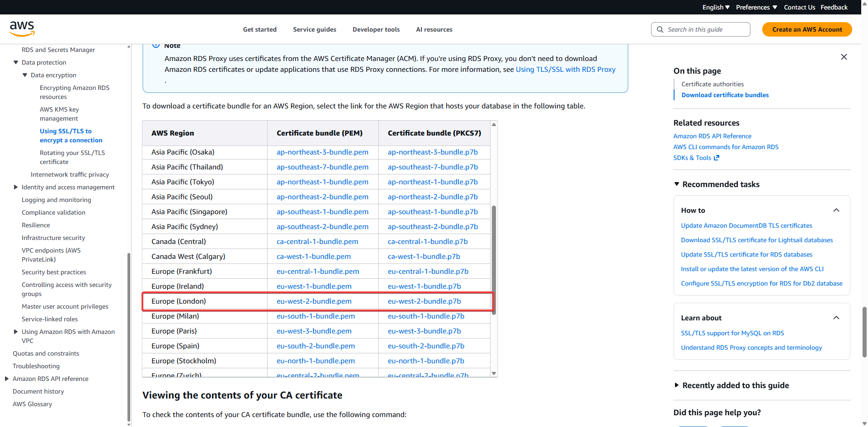Open Service guides menu

[x=315, y=29]
